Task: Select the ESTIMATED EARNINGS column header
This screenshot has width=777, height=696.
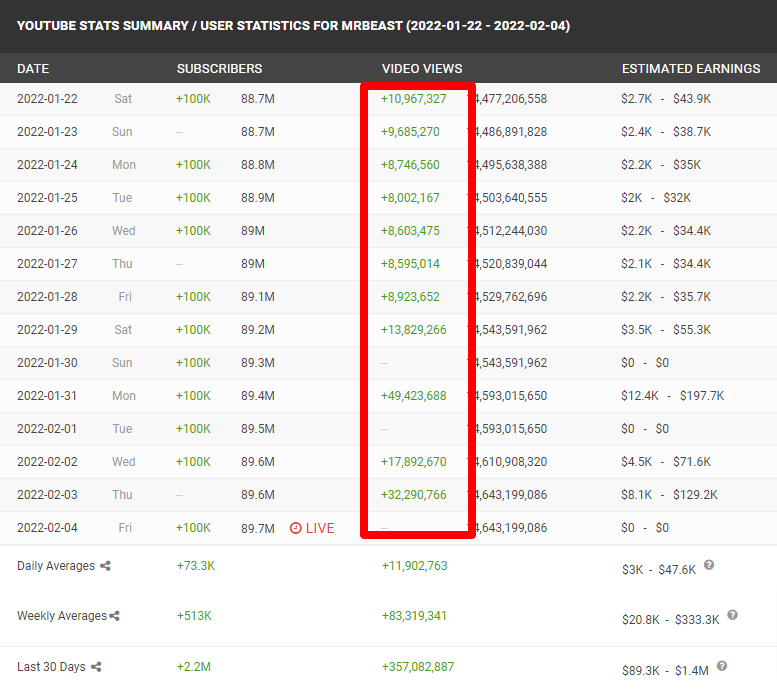Action: click(x=691, y=68)
